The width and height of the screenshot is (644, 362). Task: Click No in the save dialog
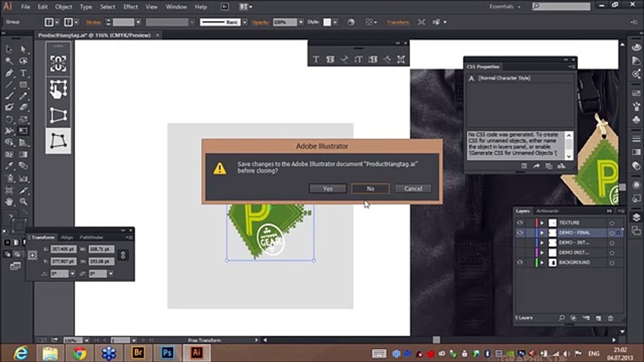point(370,189)
